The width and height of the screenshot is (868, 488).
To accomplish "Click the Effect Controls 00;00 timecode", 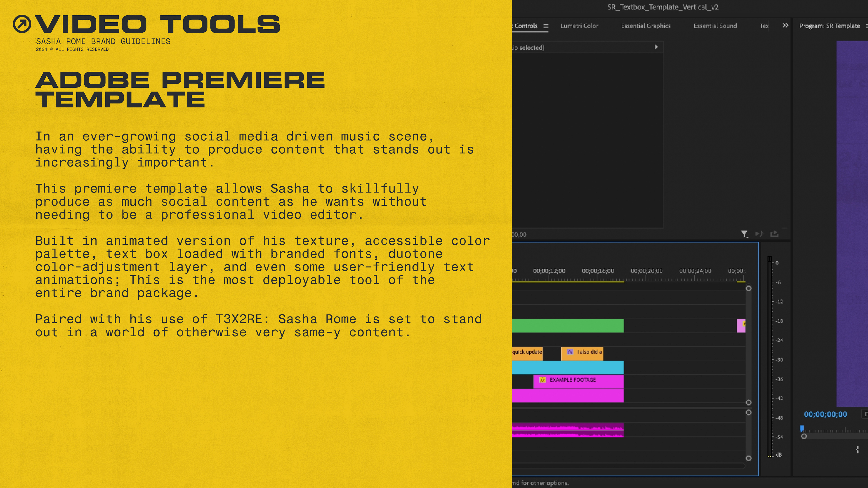I will 519,235.
